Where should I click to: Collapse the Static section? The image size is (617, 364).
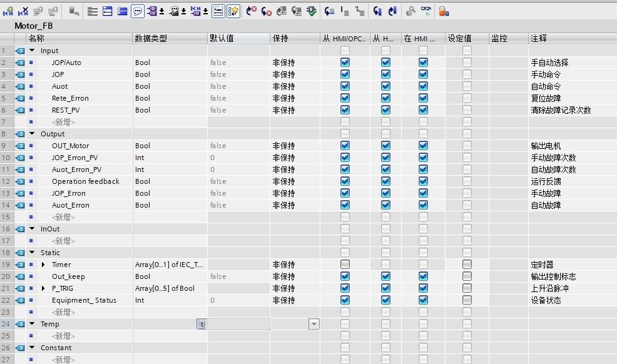(33, 253)
